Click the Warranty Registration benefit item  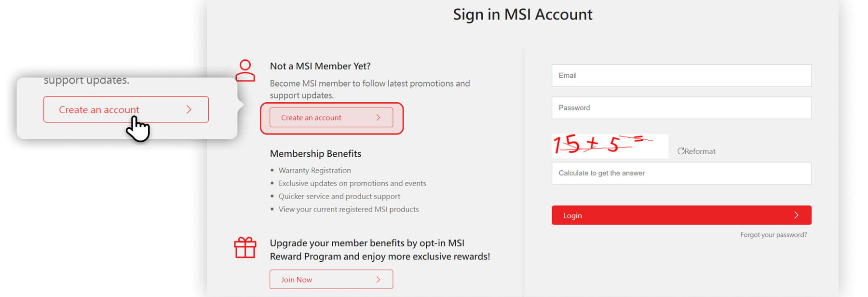(314, 170)
